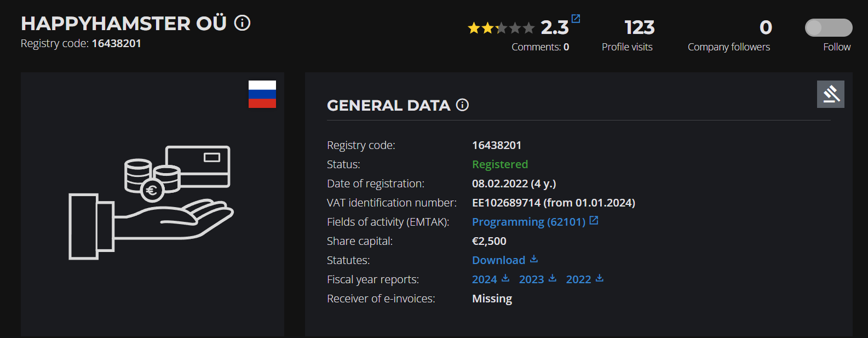Download the company statutes

click(498, 260)
